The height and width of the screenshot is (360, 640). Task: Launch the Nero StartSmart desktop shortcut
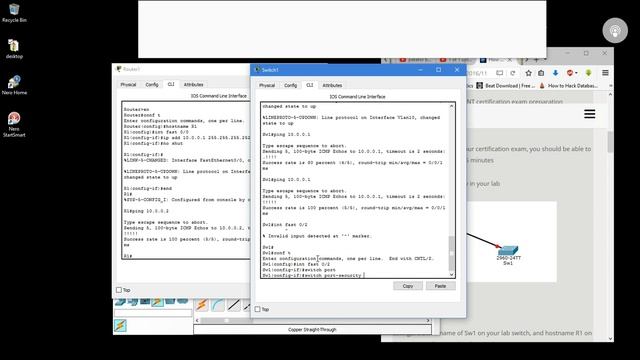point(14,124)
